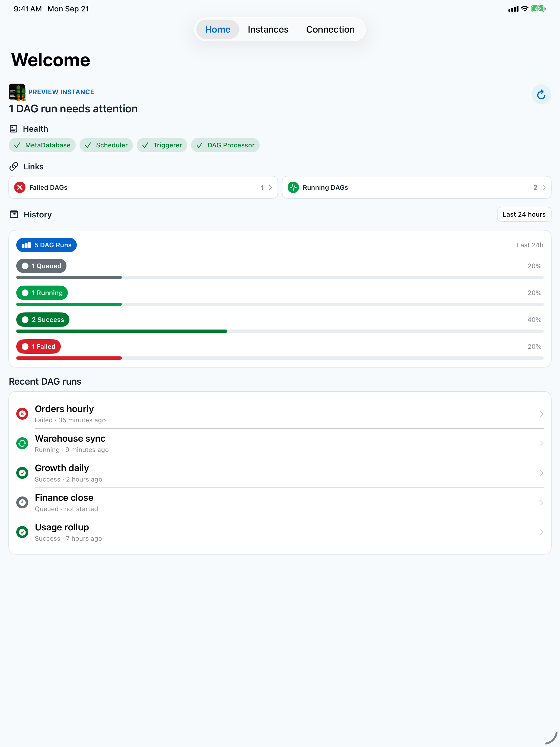Click the battery icon in status bar
Viewport: 560px width, 747px height.
click(538, 9)
